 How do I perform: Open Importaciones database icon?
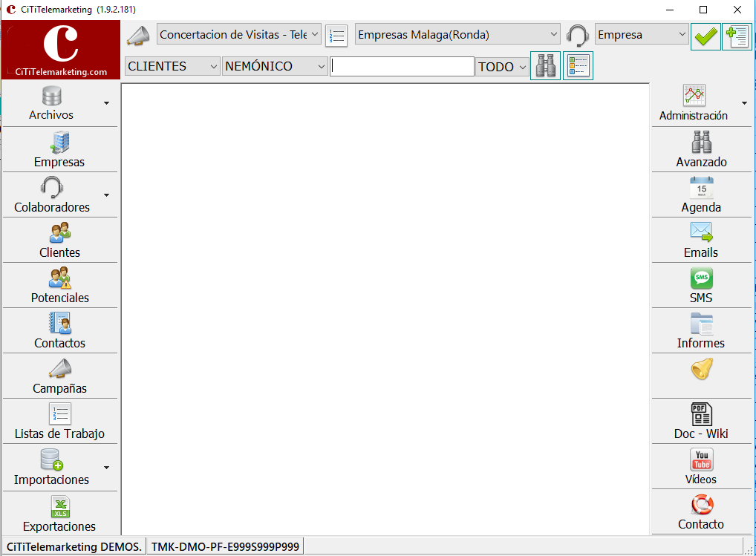(x=51, y=459)
